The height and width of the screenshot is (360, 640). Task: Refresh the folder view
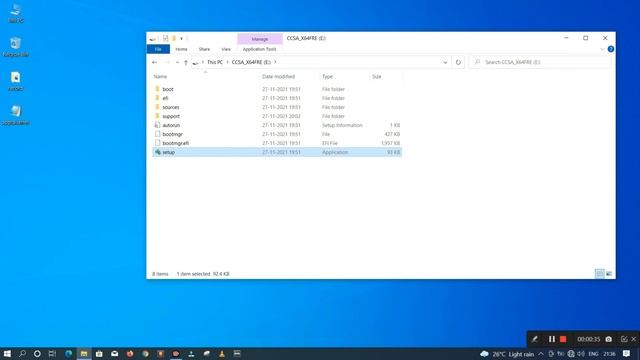458,62
